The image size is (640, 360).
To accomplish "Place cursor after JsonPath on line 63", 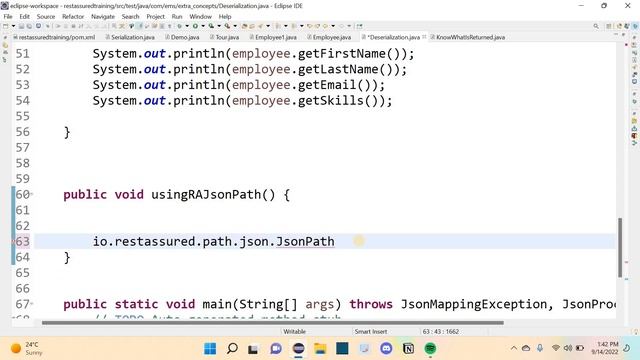I will (x=335, y=241).
